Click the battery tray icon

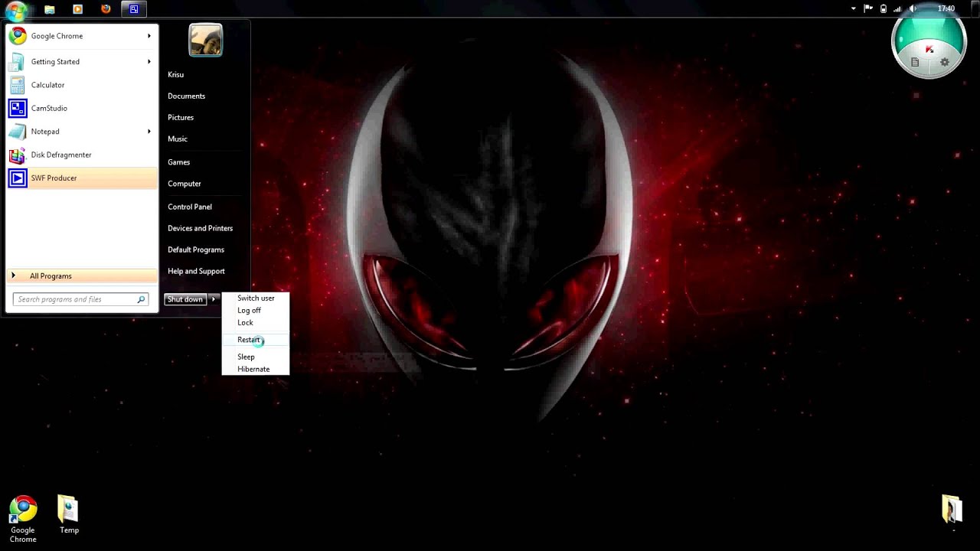pos(883,8)
